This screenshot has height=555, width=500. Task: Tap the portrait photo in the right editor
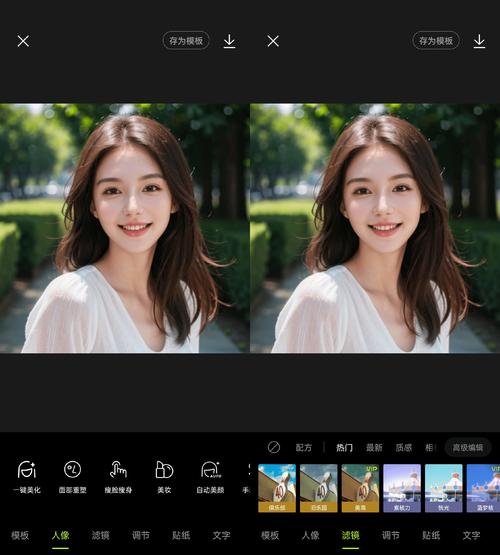(375, 228)
